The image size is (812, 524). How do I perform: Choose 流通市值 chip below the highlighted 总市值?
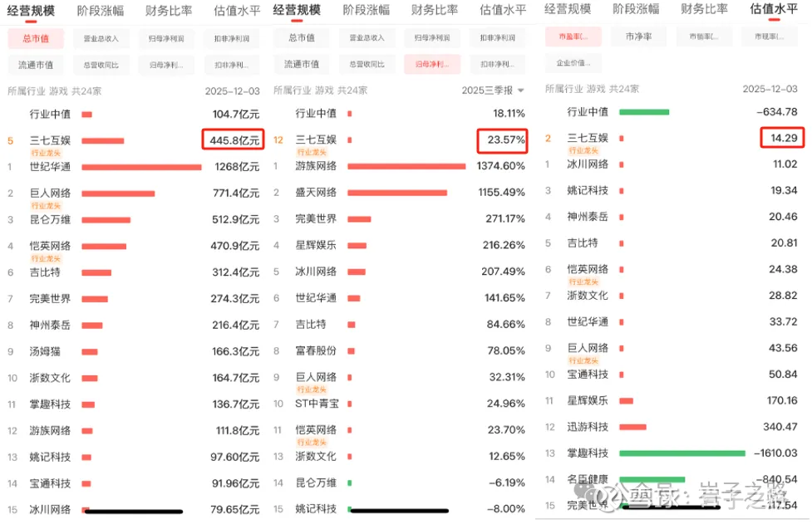36,65
